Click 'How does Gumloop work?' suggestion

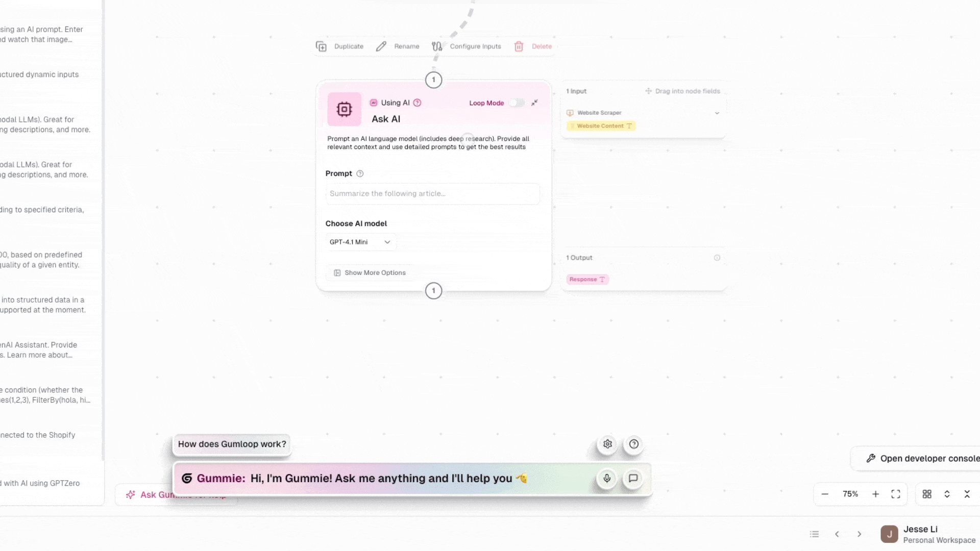point(232,444)
